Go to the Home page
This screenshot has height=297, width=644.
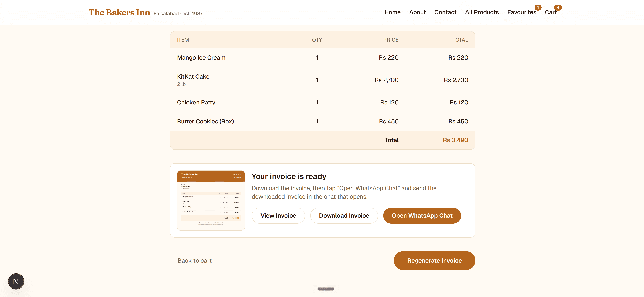tap(393, 12)
